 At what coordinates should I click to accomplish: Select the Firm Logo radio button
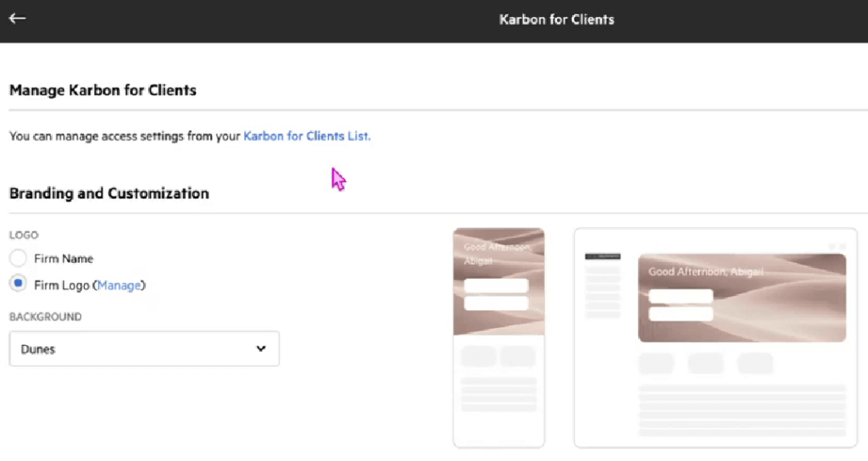pyautogui.click(x=18, y=285)
